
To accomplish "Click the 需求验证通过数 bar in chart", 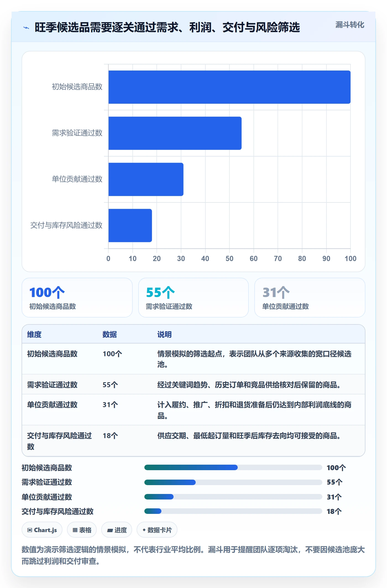I will click(175, 133).
